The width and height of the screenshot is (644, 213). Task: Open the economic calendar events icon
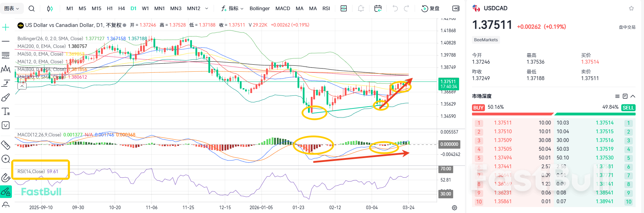click(x=378, y=8)
